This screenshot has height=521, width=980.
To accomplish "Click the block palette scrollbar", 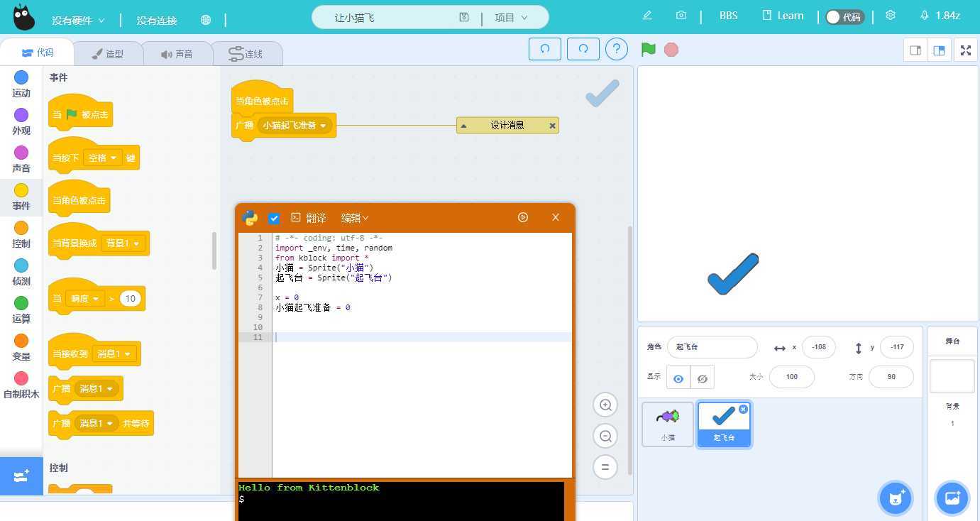I will 214,251.
